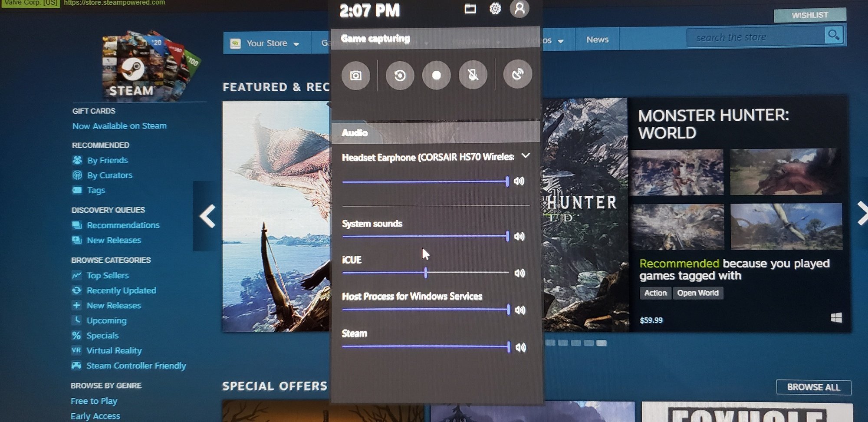Adjust the System sounds volume slider
868x422 pixels.
[425, 236]
